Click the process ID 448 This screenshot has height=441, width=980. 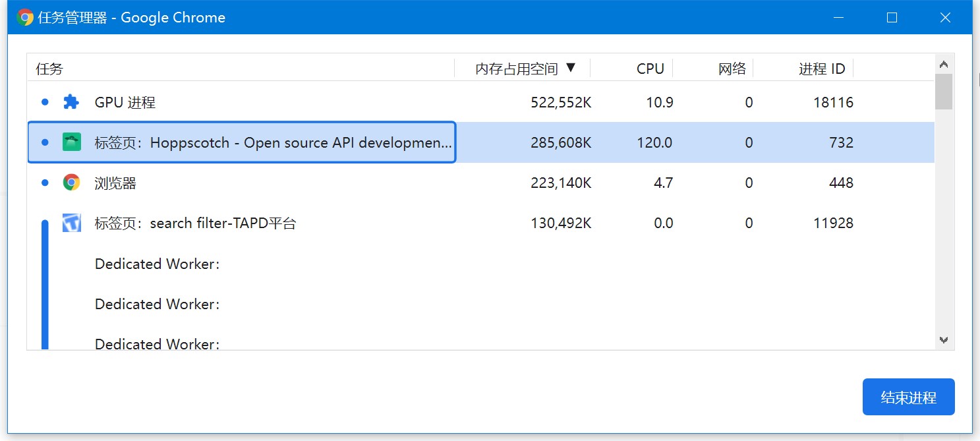pyautogui.click(x=841, y=183)
